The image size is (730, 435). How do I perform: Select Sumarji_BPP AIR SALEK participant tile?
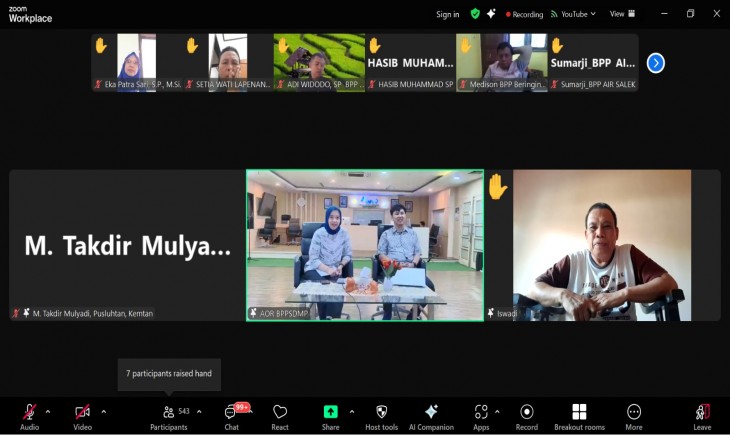click(593, 62)
